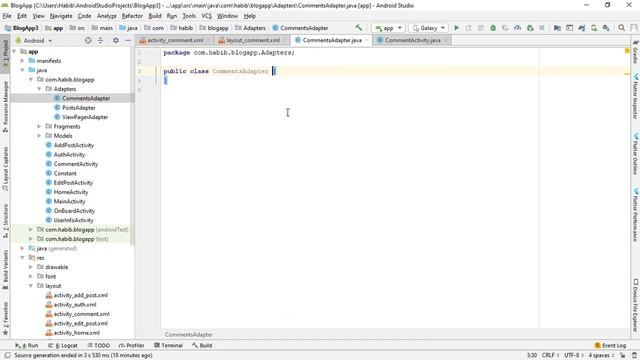
Task: Select ViewPagerAdapter in project tree
Action: click(85, 117)
